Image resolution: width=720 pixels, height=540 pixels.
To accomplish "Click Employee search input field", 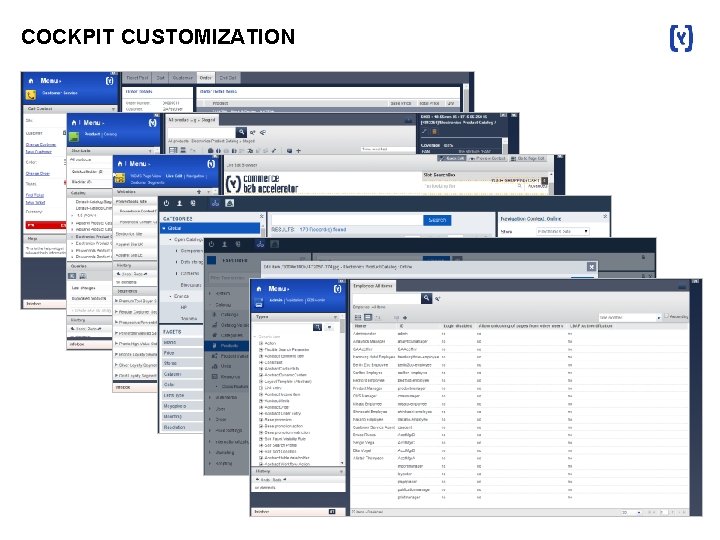I will click(x=387, y=298).
